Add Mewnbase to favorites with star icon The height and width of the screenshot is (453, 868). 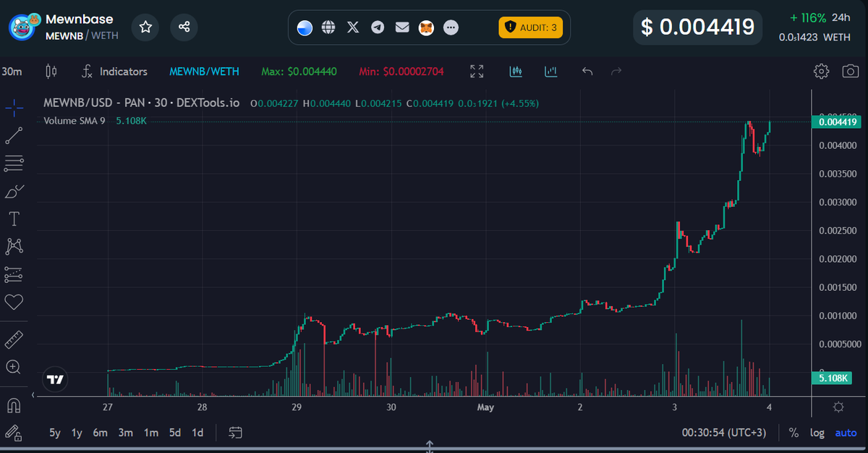coord(145,27)
